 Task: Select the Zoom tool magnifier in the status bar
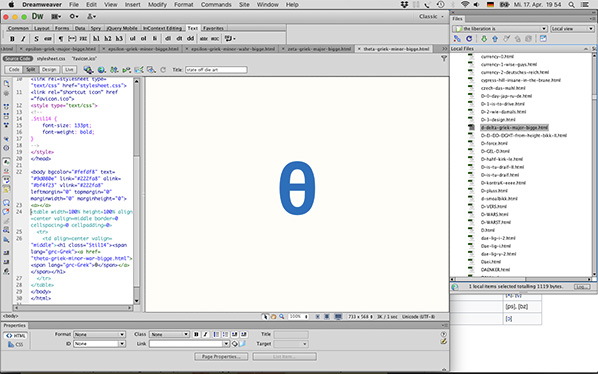tap(281, 316)
